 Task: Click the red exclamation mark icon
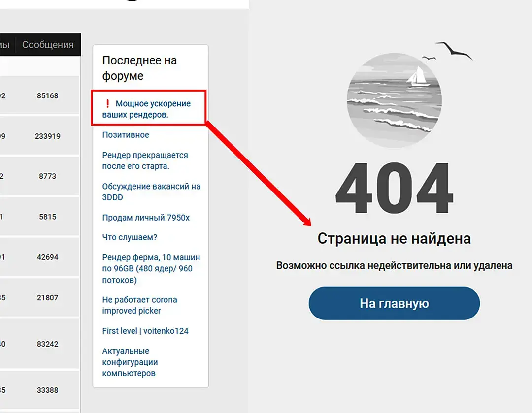tap(107, 103)
